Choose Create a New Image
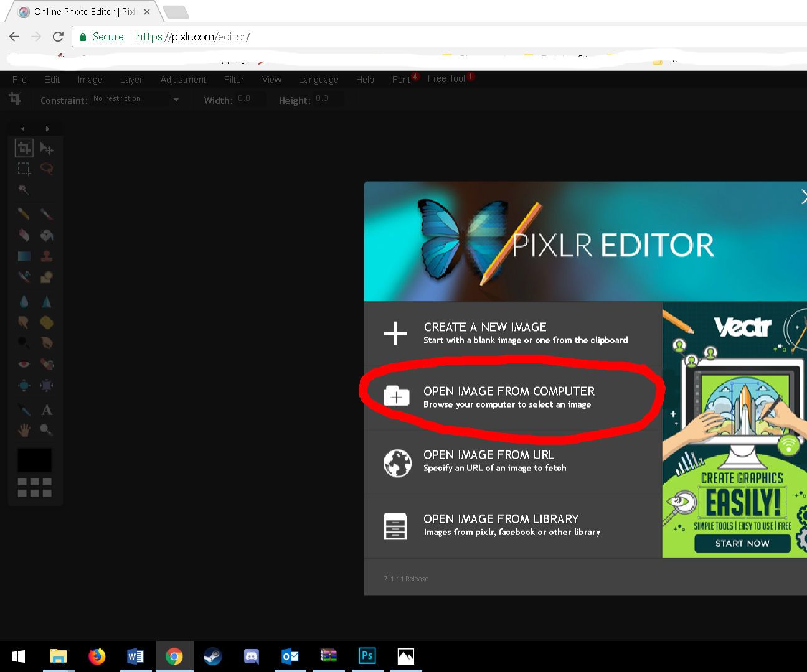807x672 pixels. tap(513, 334)
